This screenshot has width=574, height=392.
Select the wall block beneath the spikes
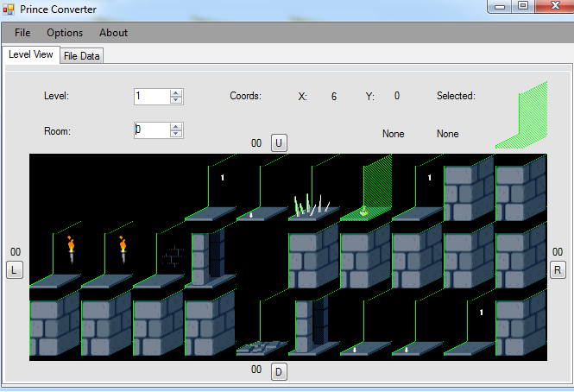point(313,256)
